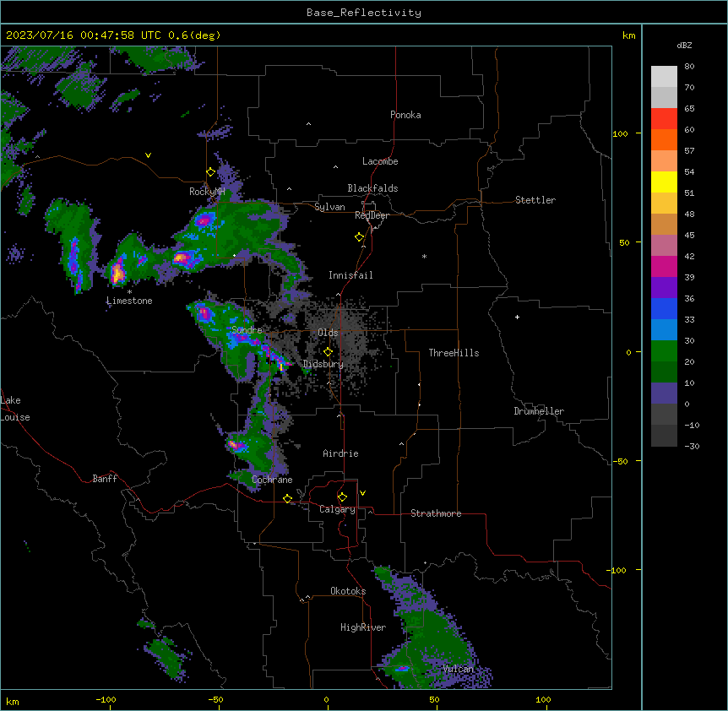Click the -100 tick on the bottom axis
The image size is (728, 711).
(x=106, y=699)
